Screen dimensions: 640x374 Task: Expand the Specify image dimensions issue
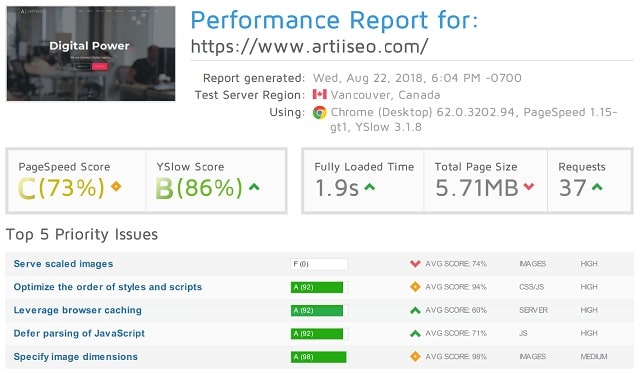(x=76, y=357)
